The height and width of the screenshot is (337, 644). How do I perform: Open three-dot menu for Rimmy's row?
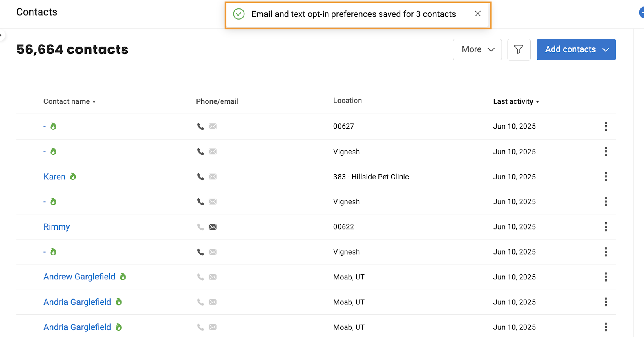pyautogui.click(x=606, y=227)
